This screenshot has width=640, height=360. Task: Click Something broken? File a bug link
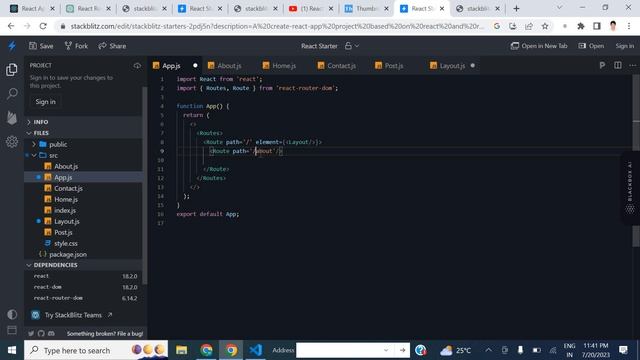coord(105,333)
